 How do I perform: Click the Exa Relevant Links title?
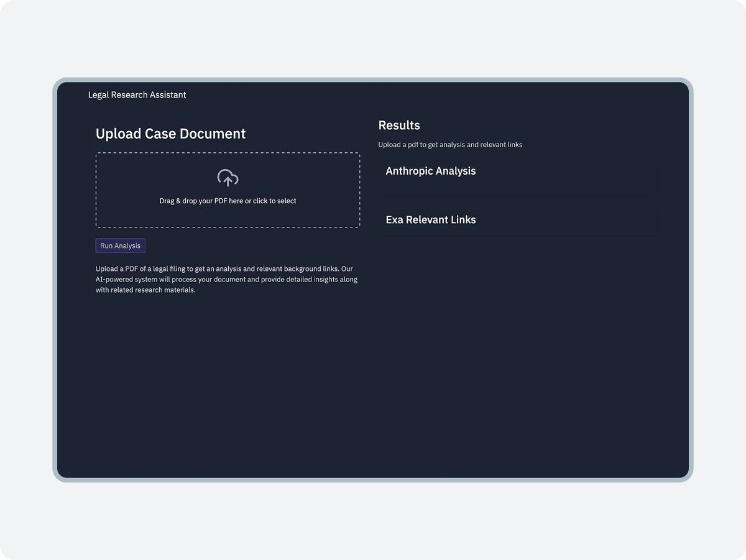[430, 219]
